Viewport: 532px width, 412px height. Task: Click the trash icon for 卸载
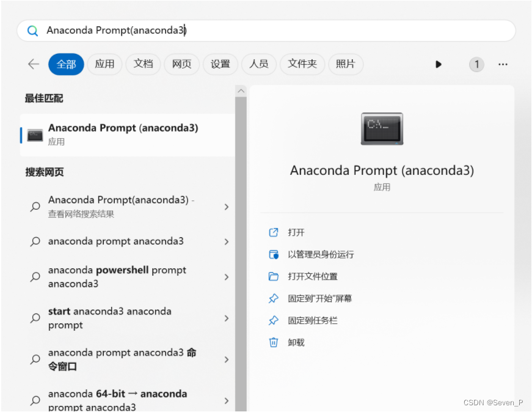[274, 342]
